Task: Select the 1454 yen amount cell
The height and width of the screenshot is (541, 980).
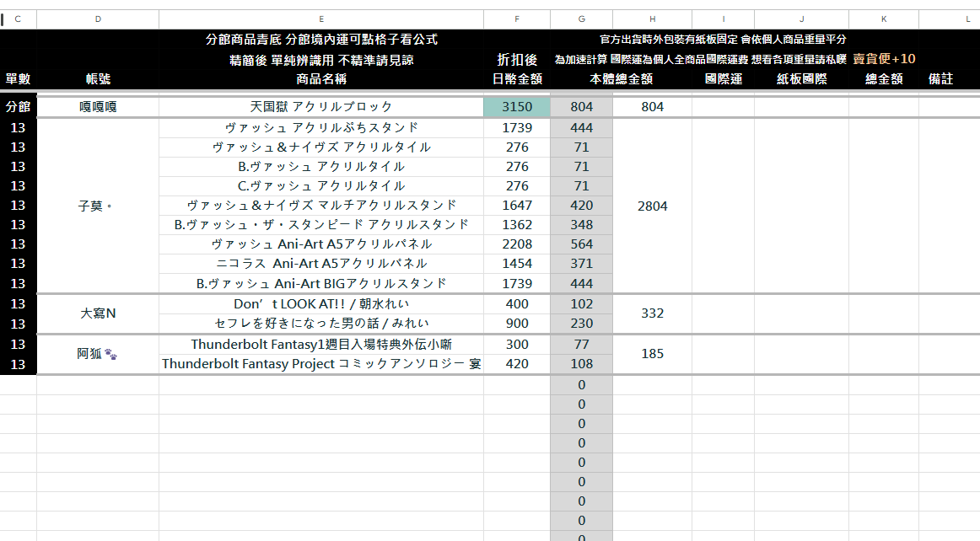Action: pos(517,263)
